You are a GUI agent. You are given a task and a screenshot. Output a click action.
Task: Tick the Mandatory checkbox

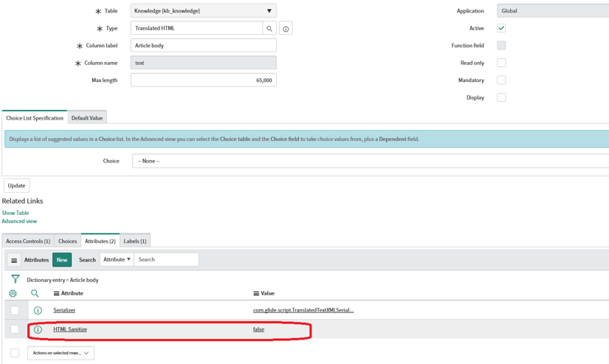(501, 80)
